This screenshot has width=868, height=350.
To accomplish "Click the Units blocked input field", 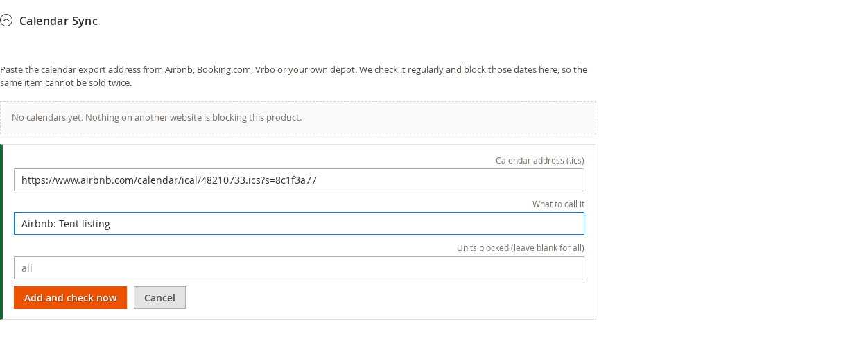I will (x=299, y=268).
